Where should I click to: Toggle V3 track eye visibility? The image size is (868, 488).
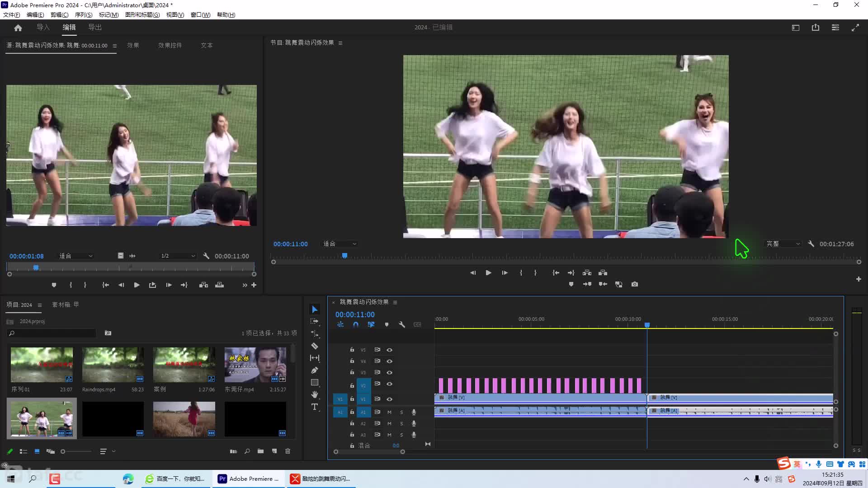pyautogui.click(x=389, y=372)
